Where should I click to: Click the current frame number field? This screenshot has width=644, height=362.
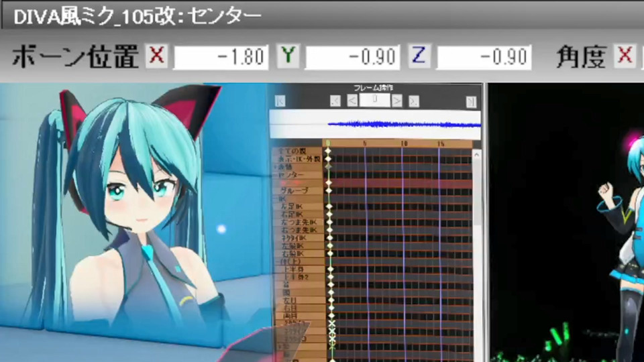click(374, 101)
